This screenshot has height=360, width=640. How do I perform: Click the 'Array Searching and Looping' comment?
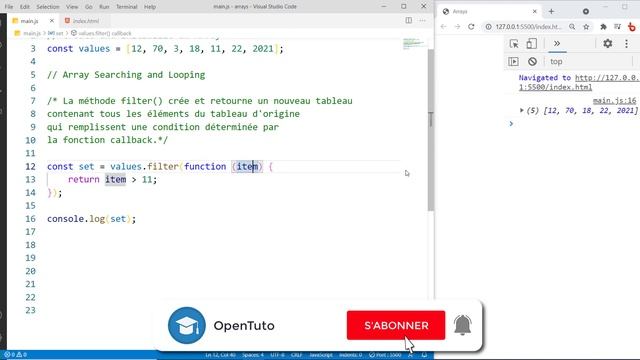pos(126,75)
